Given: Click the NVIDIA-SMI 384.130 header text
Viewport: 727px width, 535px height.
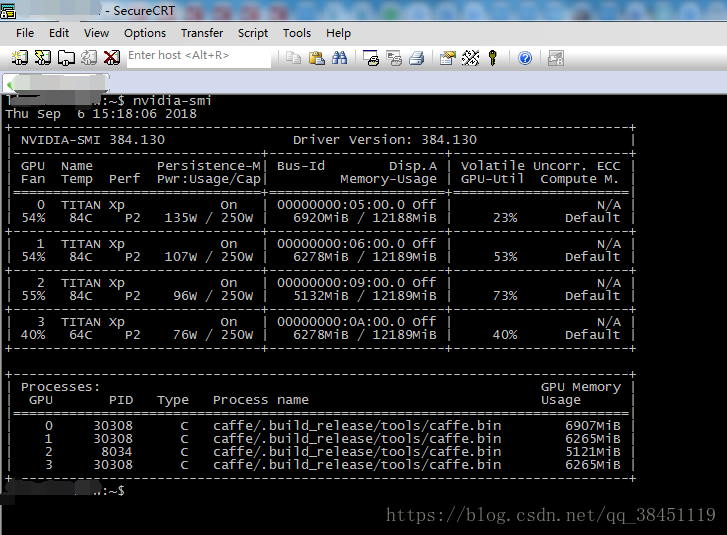Looking at the screenshot, I should click(93, 140).
